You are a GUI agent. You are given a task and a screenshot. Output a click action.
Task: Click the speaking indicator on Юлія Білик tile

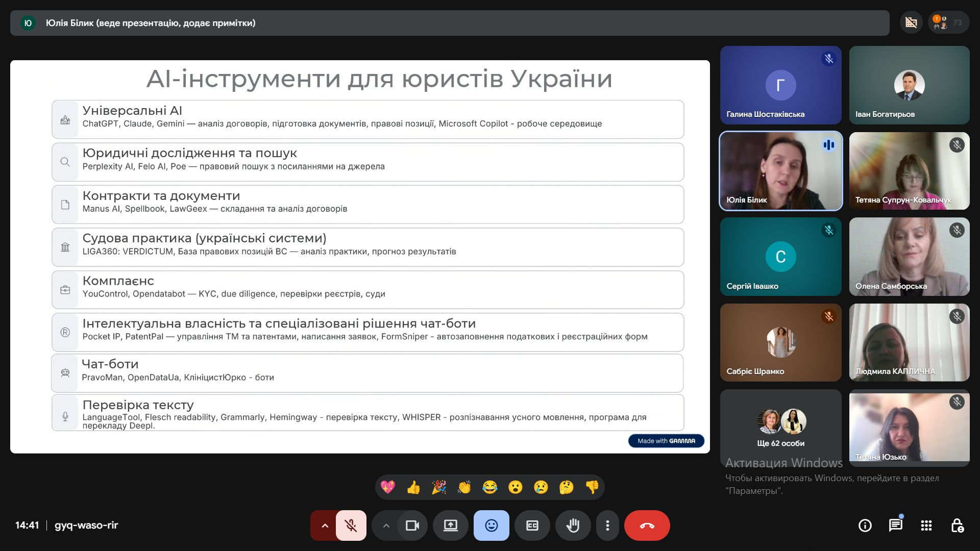[828, 145]
